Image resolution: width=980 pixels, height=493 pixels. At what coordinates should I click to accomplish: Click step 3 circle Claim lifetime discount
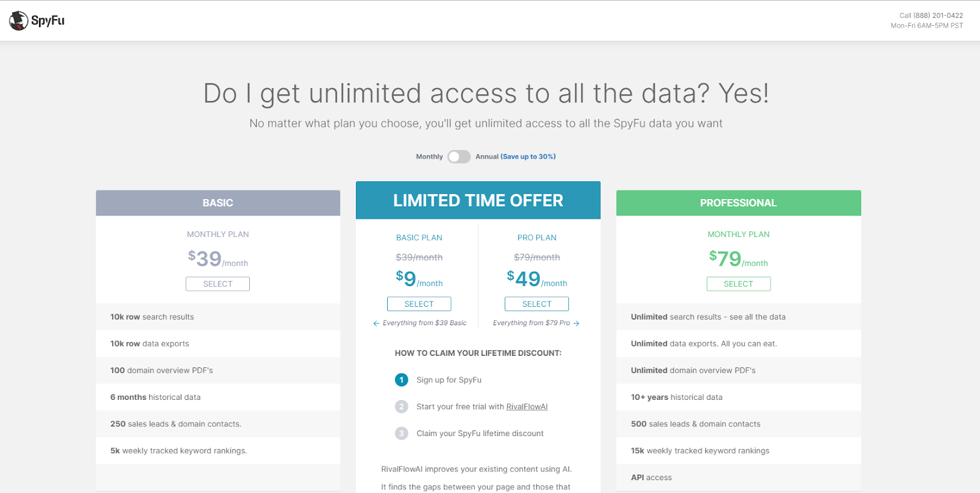[401, 434]
